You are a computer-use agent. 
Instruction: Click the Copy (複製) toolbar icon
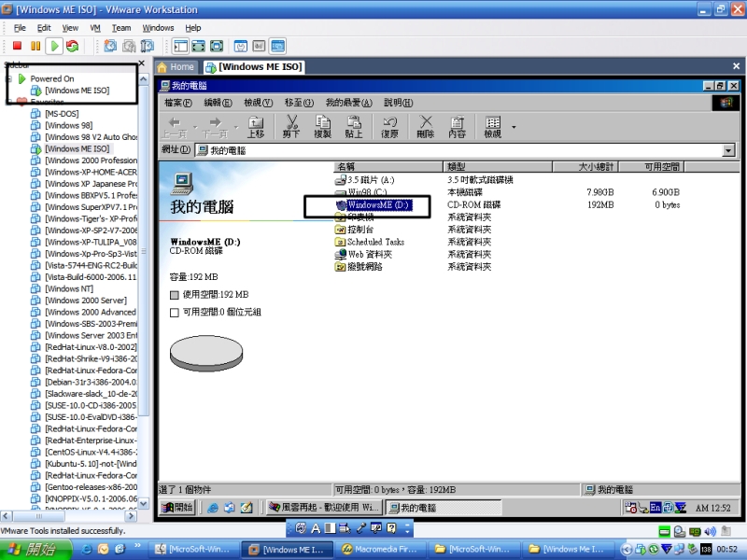click(322, 127)
